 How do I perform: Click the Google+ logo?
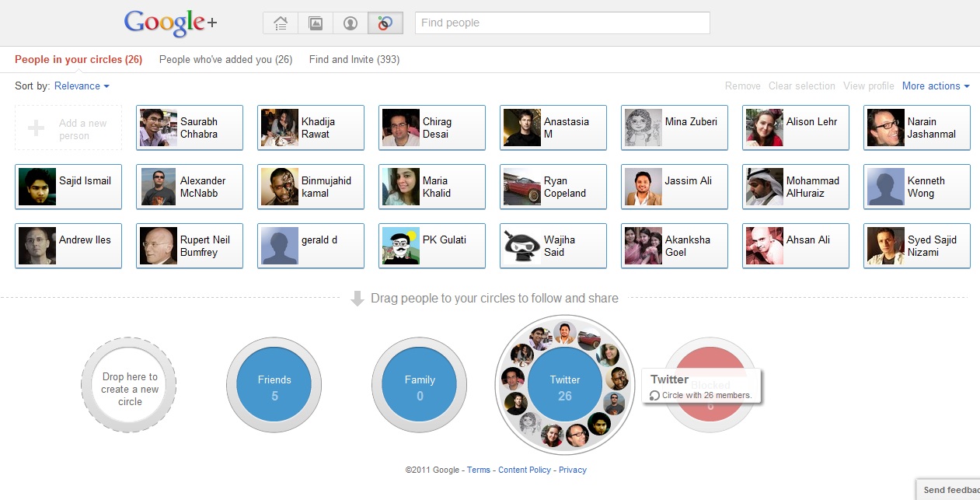click(170, 23)
